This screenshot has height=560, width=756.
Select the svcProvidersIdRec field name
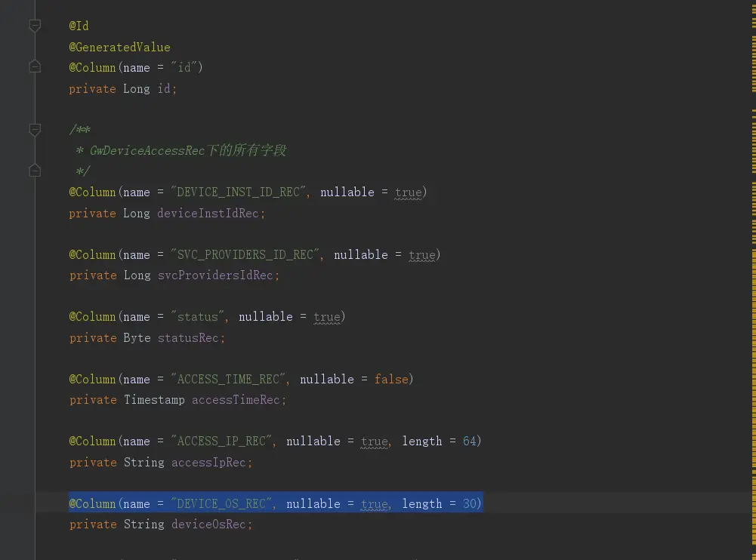coord(215,275)
